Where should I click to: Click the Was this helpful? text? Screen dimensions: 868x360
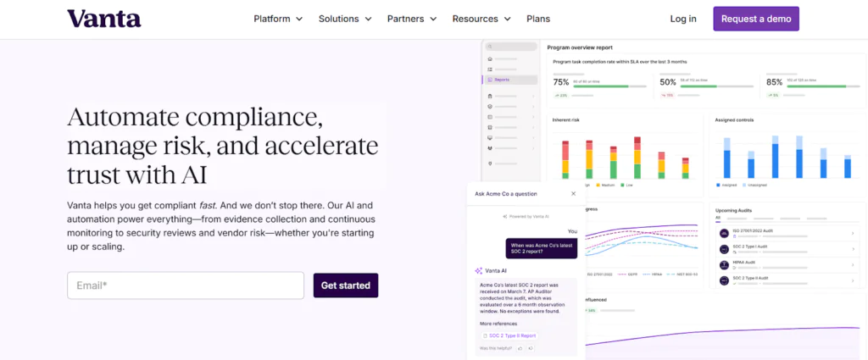[x=496, y=348]
